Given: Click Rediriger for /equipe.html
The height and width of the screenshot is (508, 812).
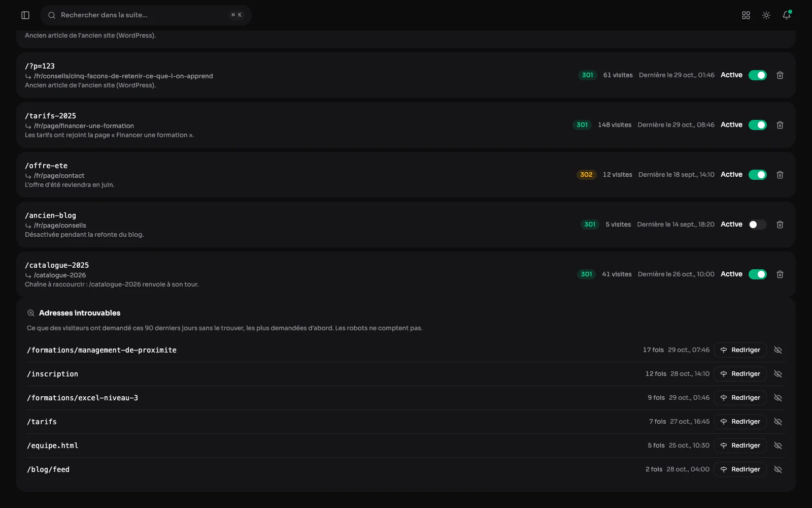Looking at the screenshot, I should pos(740,446).
